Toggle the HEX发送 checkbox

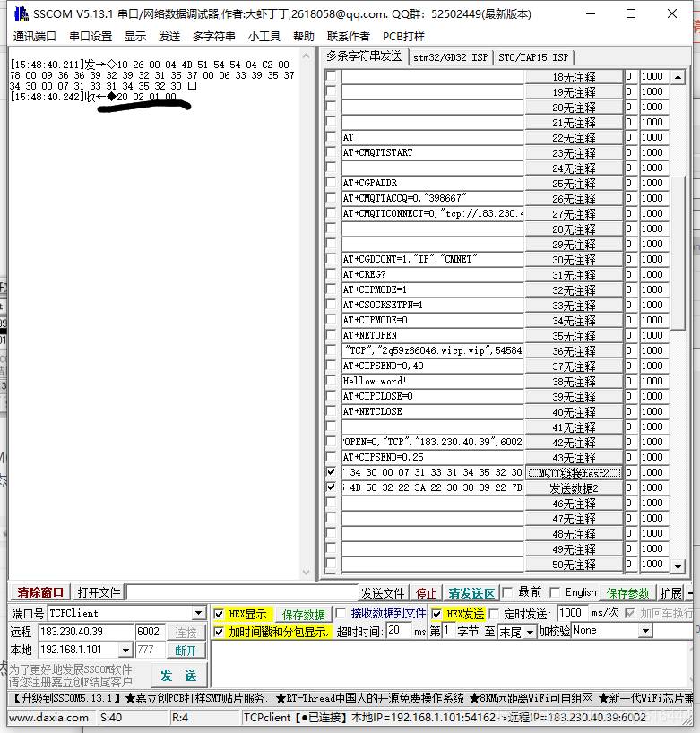436,613
